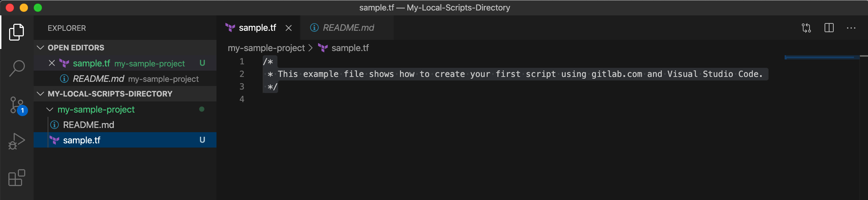
Task: Select README.md in Open Editors list
Action: (x=98, y=79)
